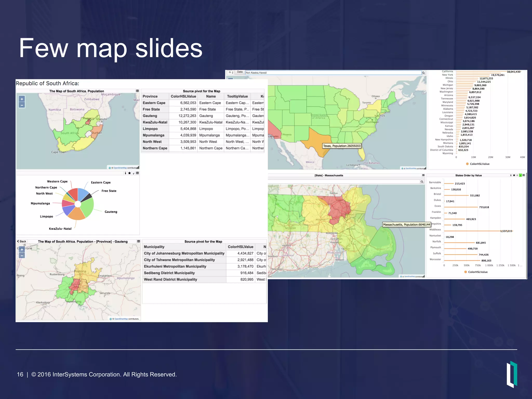Image resolution: width=532 pixels, height=399 pixels.
Task: Open the dropdown selector left of the Data button
Action: click(x=231, y=72)
